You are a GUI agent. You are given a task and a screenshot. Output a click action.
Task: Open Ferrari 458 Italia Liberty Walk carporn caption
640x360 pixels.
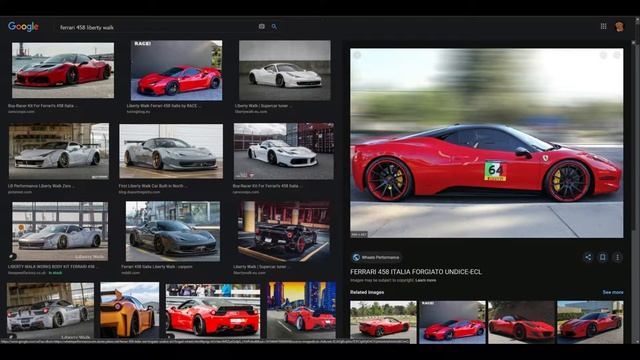pyautogui.click(x=157, y=267)
